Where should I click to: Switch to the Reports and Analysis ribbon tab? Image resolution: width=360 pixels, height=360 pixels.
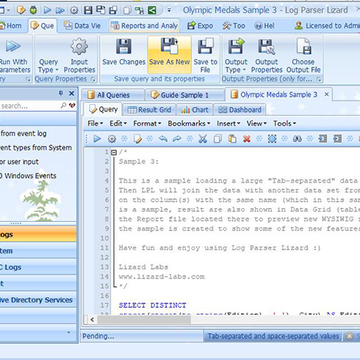click(144, 26)
